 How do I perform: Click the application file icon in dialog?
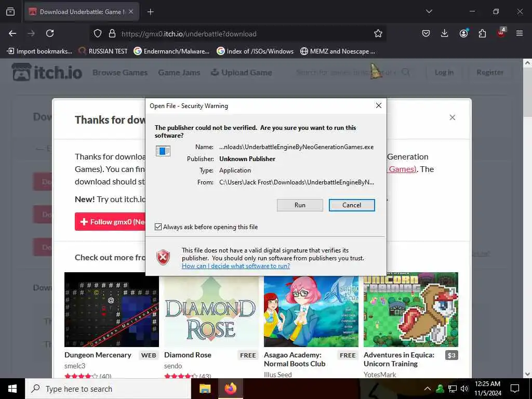(x=163, y=151)
